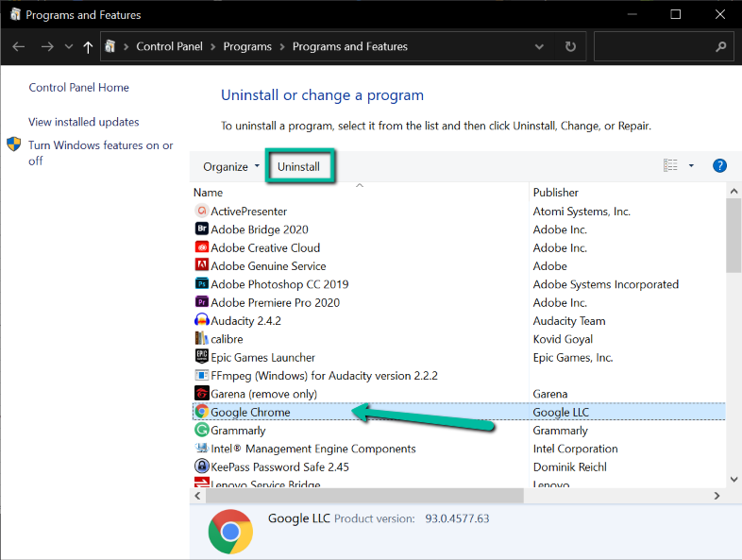
Task: Click the KeePass Password Safe icon
Action: [201, 467]
